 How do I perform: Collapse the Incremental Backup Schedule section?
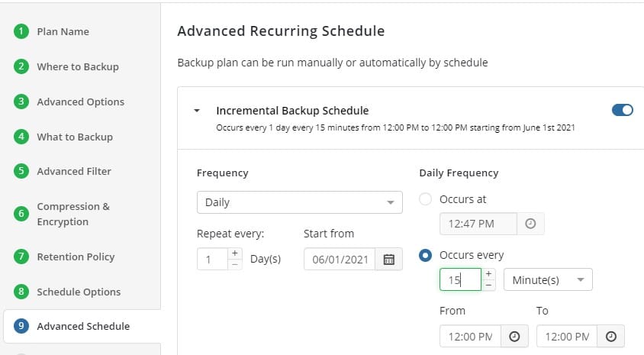coord(197,111)
